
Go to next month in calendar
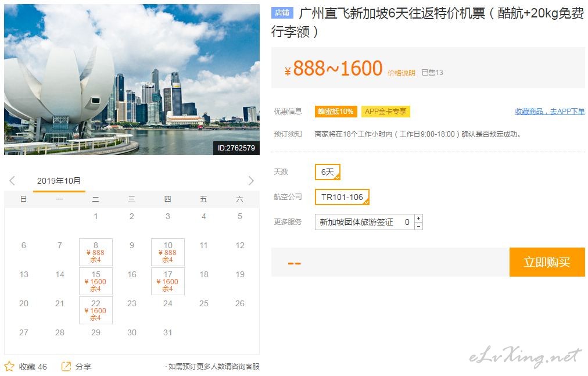click(x=251, y=181)
